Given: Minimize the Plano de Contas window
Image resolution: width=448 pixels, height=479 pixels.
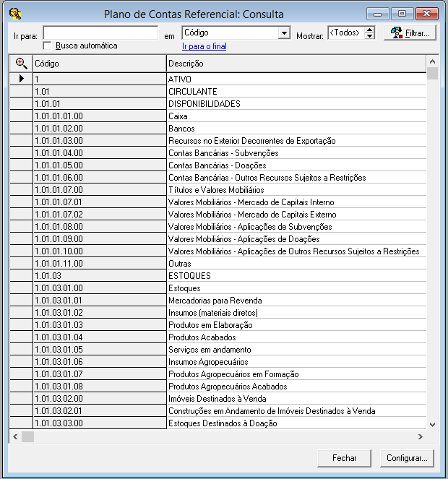Looking at the screenshot, I should pos(378,14).
